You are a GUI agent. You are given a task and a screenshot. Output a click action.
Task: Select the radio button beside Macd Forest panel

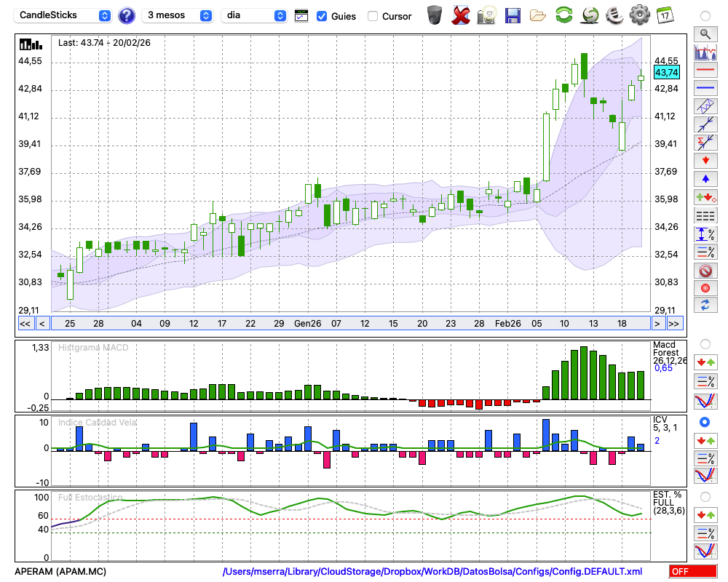(704, 343)
